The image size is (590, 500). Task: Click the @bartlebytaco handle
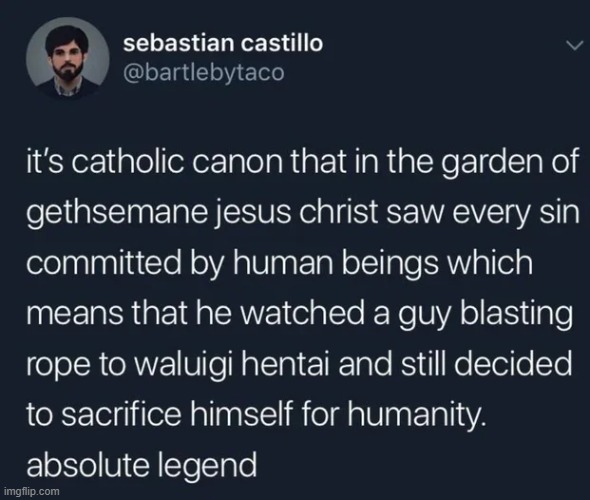tap(204, 72)
